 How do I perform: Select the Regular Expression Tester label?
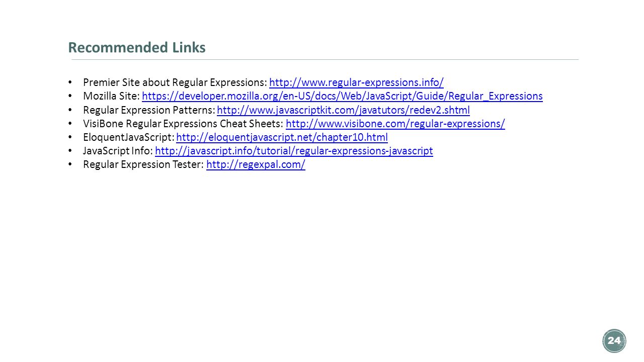pyautogui.click(x=143, y=164)
